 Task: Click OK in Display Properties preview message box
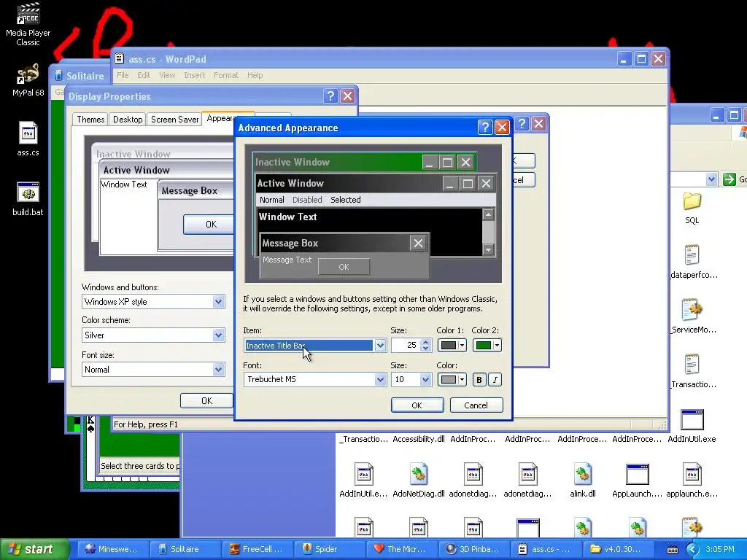point(209,225)
